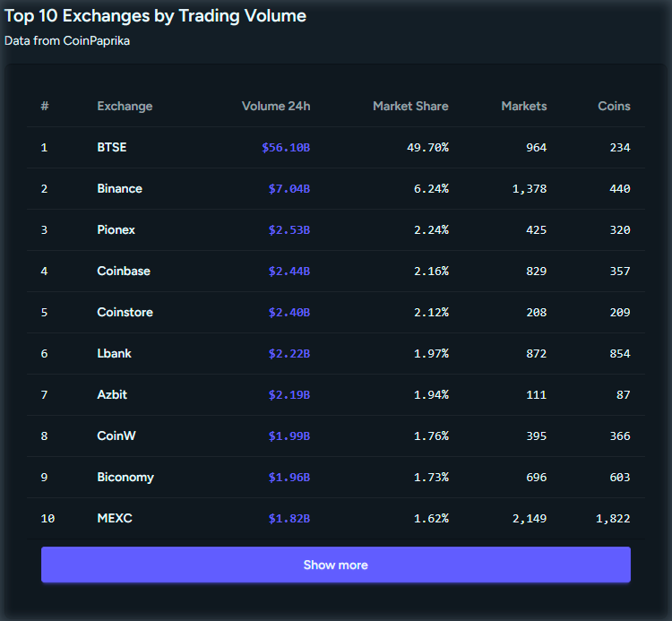Click the 320 coins value
Image resolution: width=672 pixels, height=621 pixels.
(620, 229)
